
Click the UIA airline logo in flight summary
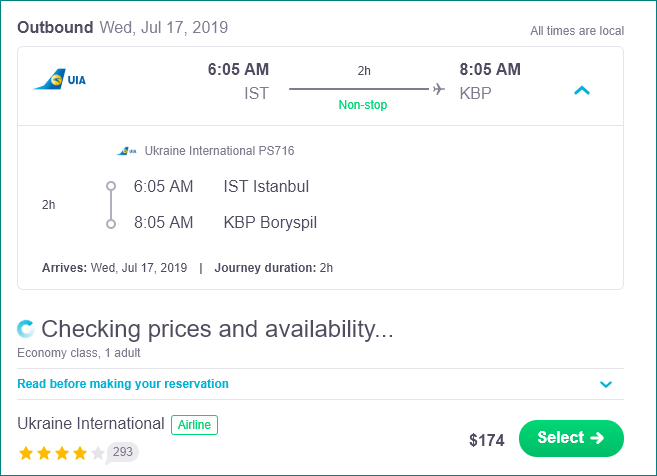59,79
